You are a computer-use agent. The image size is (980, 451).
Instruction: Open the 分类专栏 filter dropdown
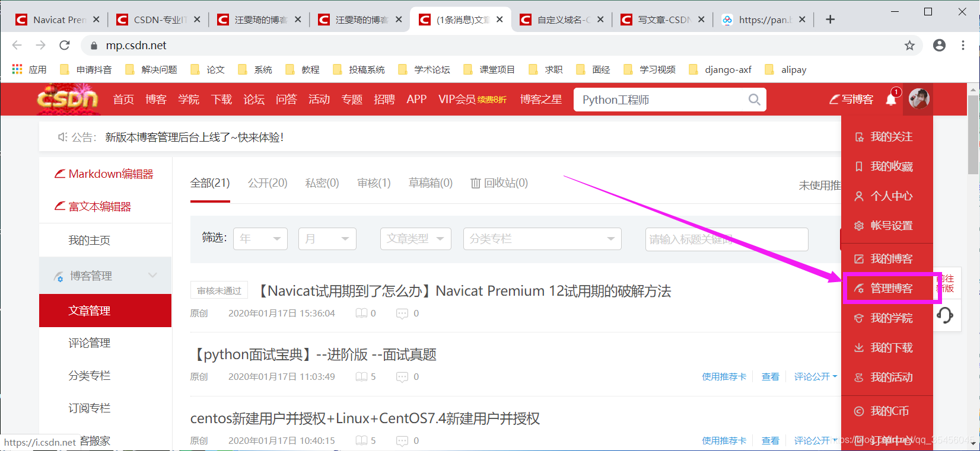(x=542, y=239)
